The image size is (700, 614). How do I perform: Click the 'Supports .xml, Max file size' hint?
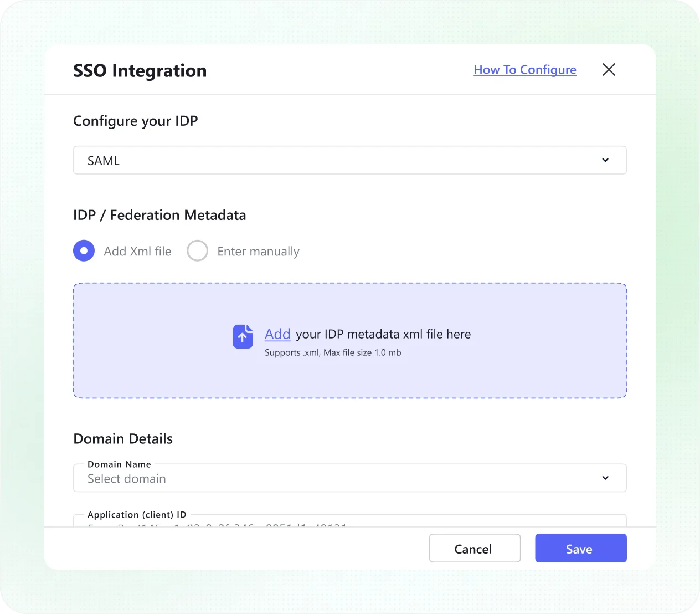point(333,353)
